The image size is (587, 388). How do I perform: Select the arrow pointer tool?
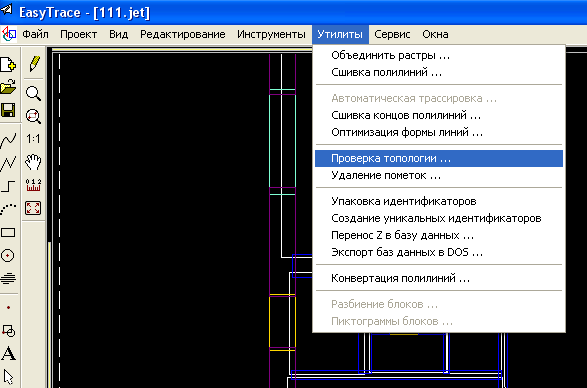click(x=8, y=377)
